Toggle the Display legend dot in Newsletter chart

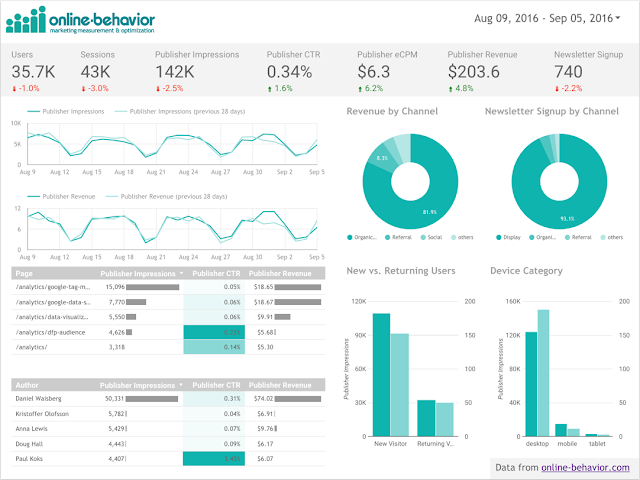(498, 238)
